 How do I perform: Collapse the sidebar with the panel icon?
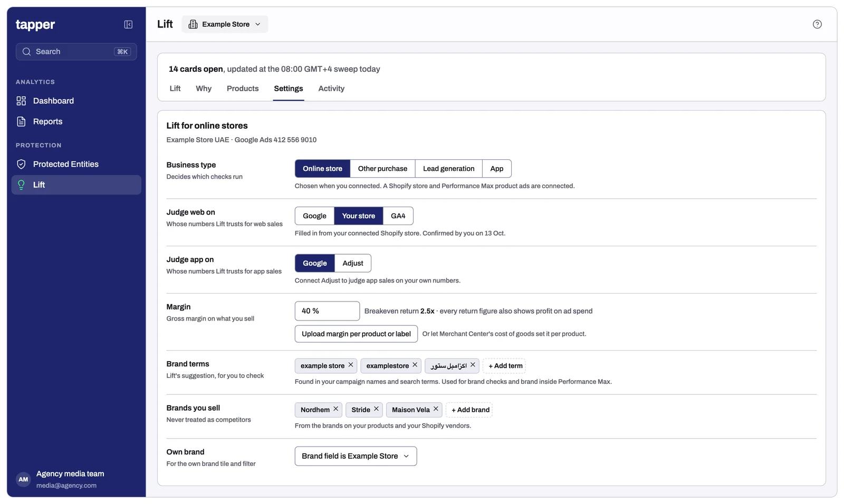click(x=128, y=24)
